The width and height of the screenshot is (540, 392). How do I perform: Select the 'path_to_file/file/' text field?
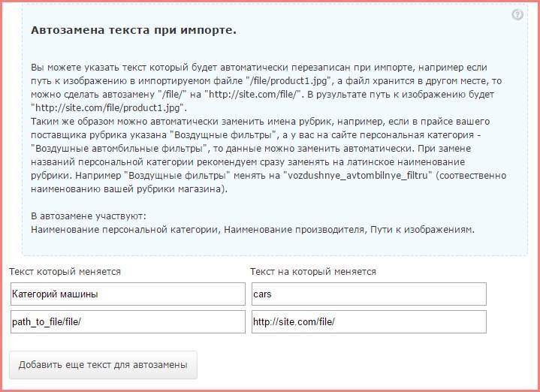pyautogui.click(x=128, y=321)
